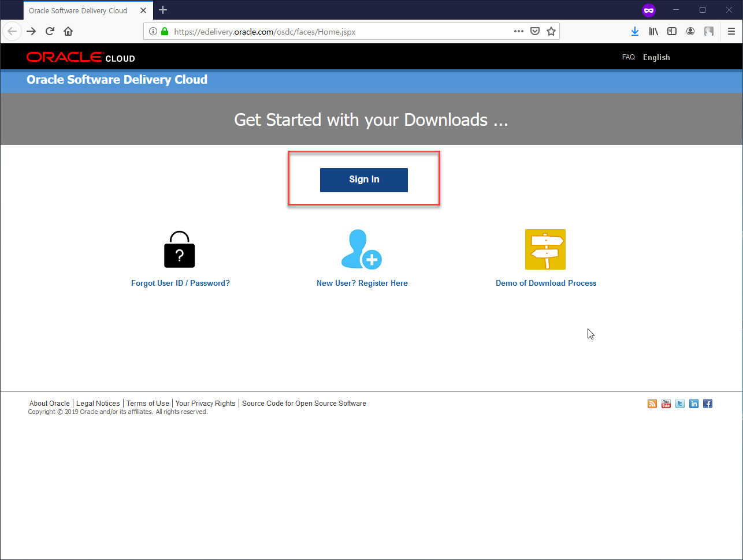Image resolution: width=743 pixels, height=560 pixels.
Task: Open Forgot User ID / Password link
Action: click(180, 283)
